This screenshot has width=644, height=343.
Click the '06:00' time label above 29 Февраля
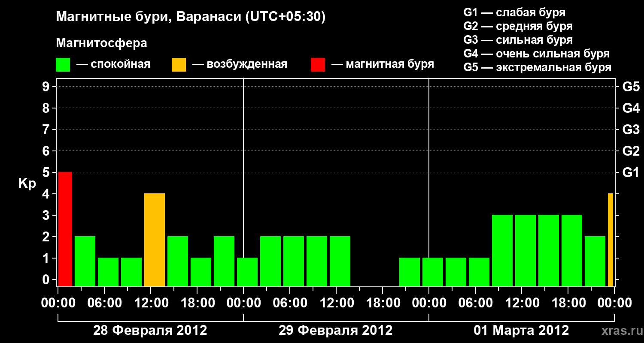pos(290,303)
